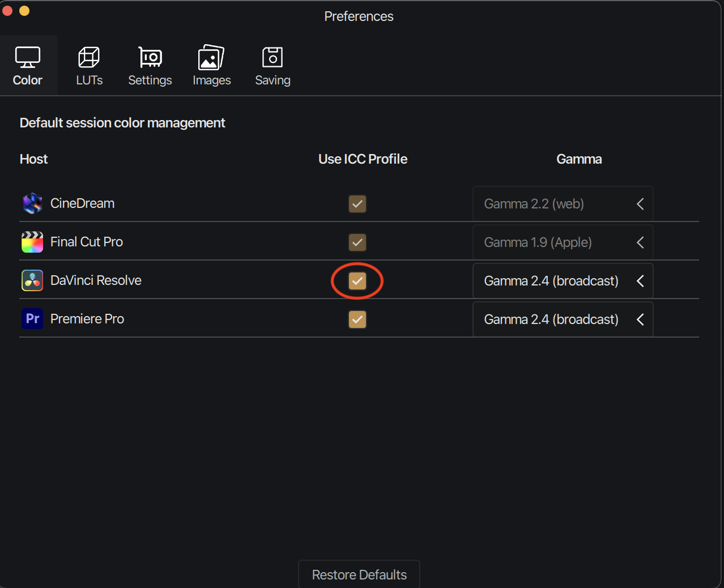Click the Settings graphics card icon
This screenshot has width=724, height=588.
[150, 57]
